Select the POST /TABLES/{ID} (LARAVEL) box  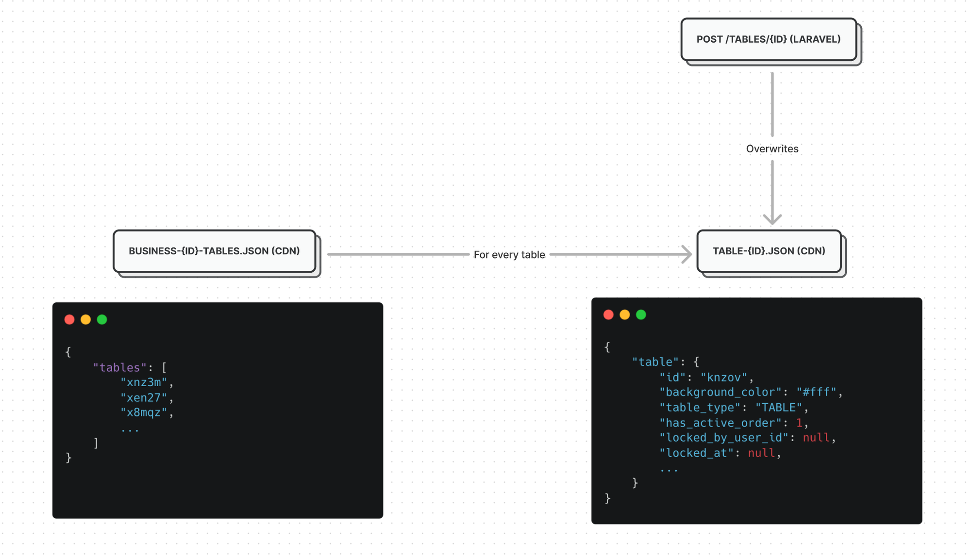coord(768,39)
